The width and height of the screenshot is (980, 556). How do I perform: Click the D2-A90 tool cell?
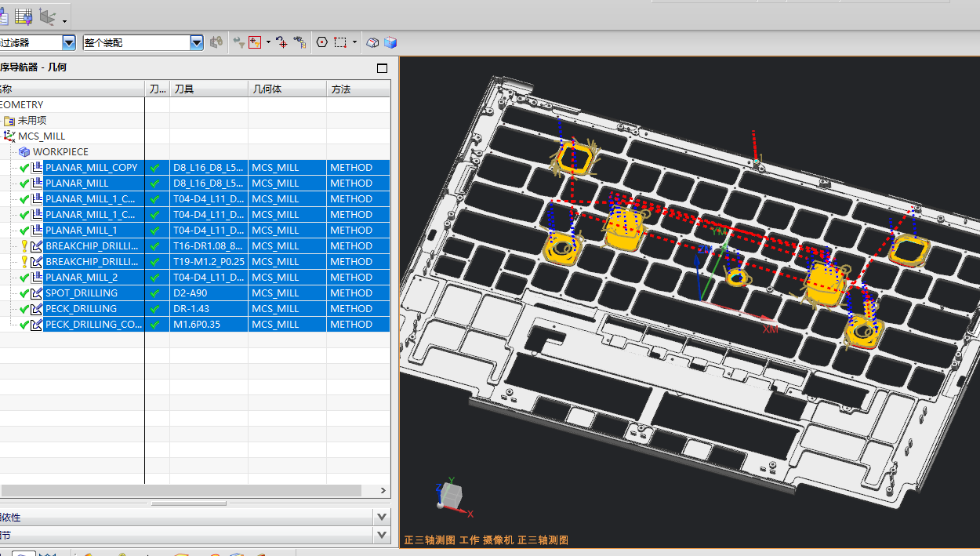[209, 293]
